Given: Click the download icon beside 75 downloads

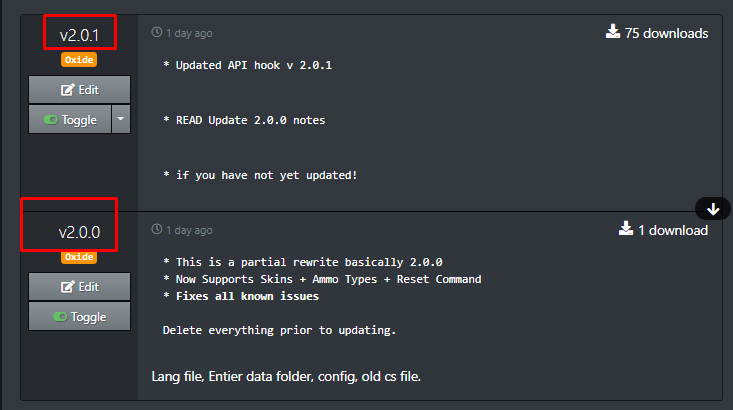Looking at the screenshot, I should click(612, 32).
